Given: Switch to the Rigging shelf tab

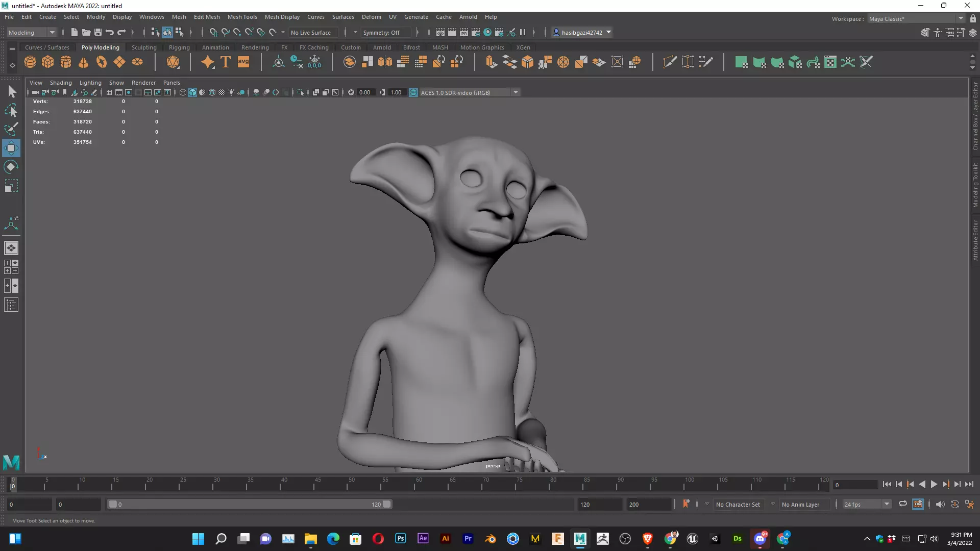Looking at the screenshot, I should [179, 47].
